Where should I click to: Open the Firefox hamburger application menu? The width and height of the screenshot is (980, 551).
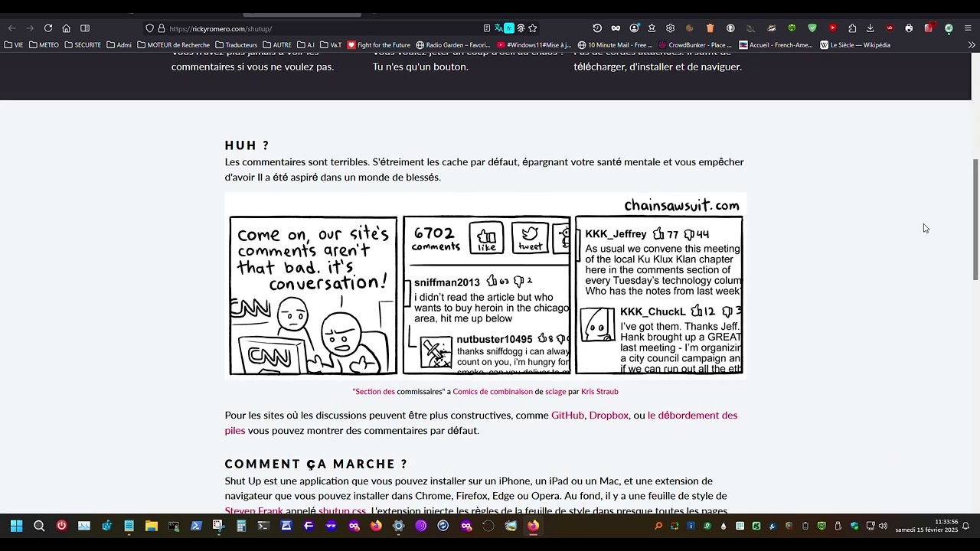[968, 28]
